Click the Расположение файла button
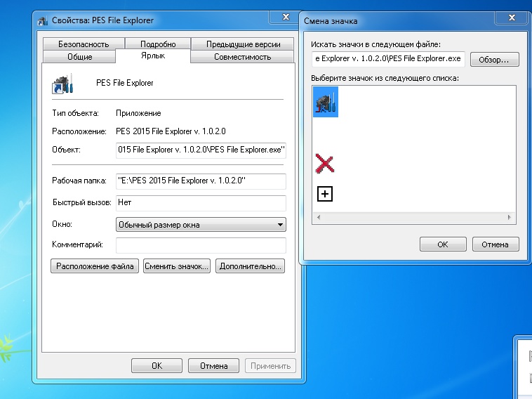 pos(95,266)
